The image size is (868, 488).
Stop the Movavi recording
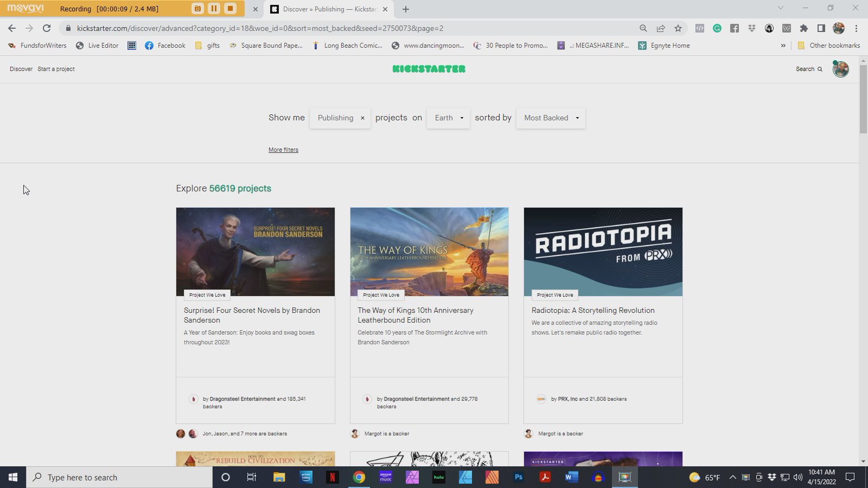click(230, 9)
